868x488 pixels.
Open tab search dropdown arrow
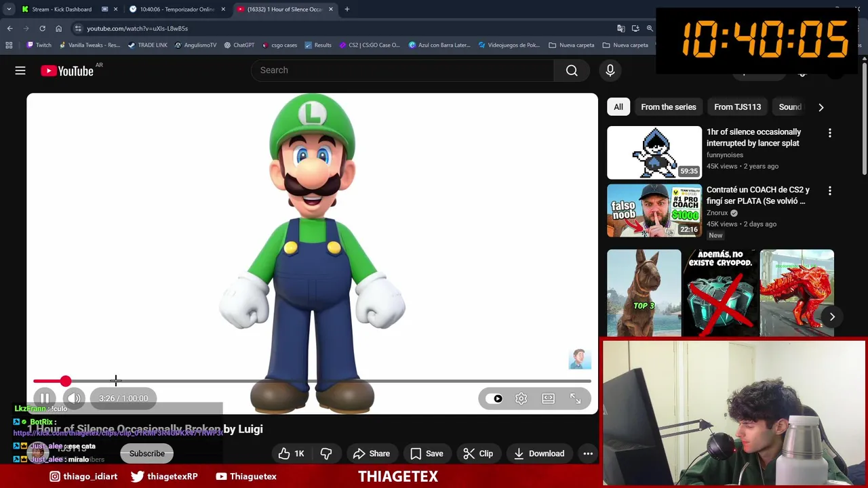tap(8, 9)
